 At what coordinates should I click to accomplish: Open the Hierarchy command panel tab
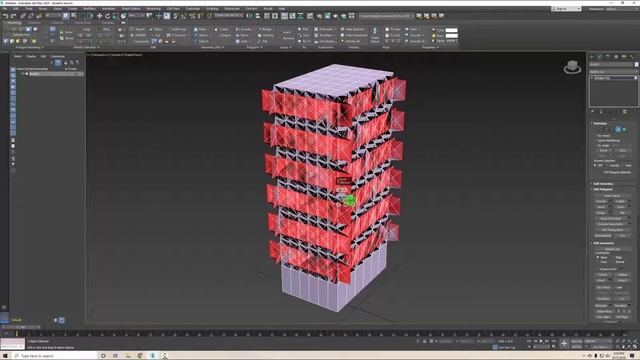click(x=607, y=56)
